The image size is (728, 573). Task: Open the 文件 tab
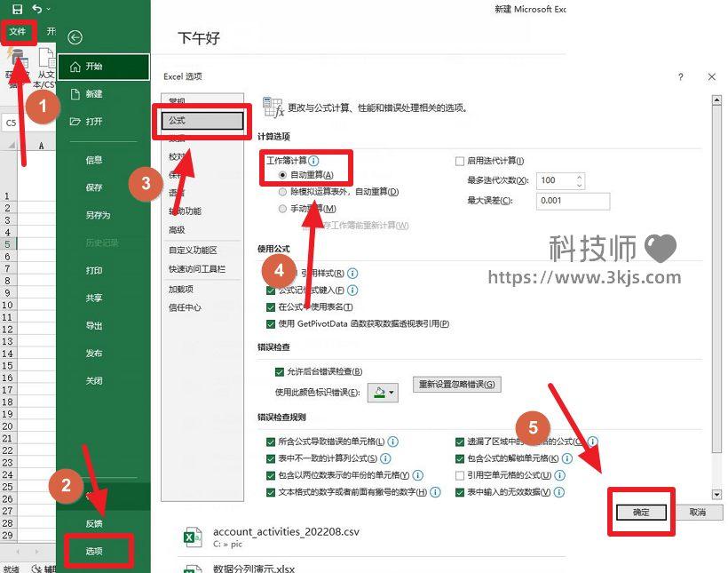(x=18, y=32)
